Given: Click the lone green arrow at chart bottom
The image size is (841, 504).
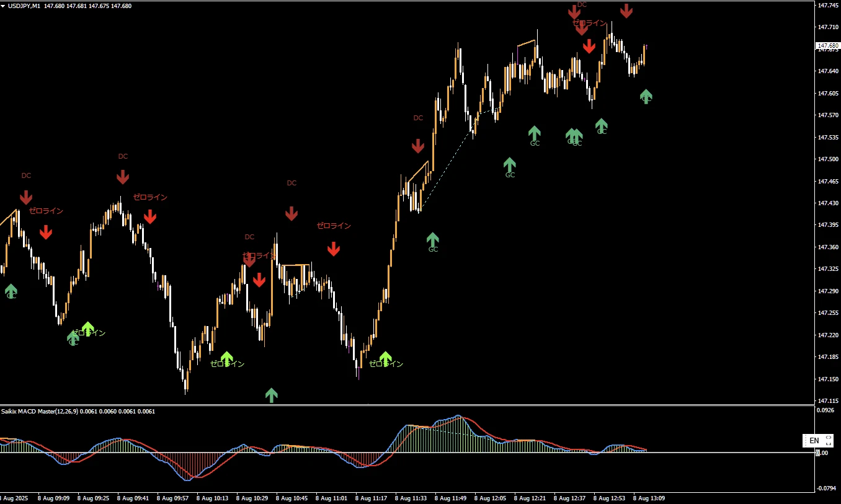Looking at the screenshot, I should [271, 395].
